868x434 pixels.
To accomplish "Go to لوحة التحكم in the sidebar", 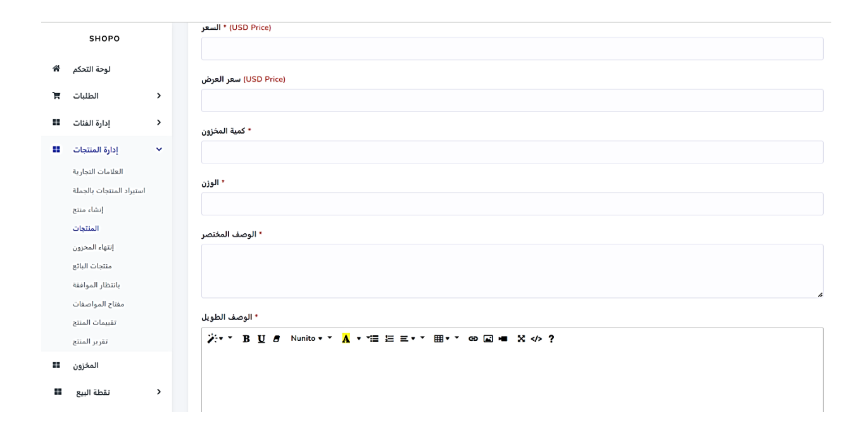I will click(x=91, y=69).
